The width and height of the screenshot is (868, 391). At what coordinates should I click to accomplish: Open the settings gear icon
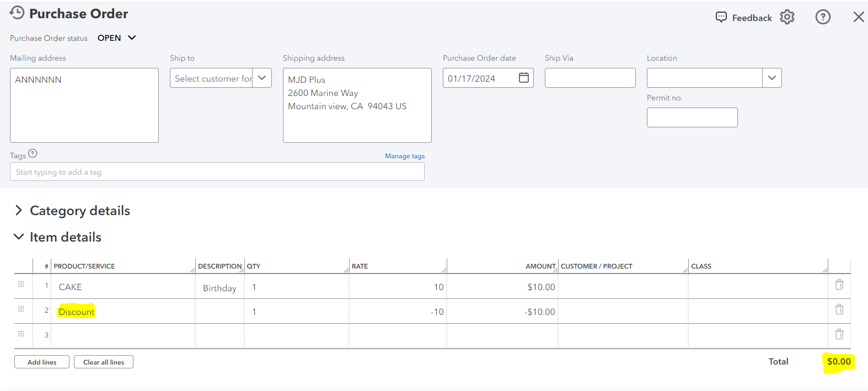pyautogui.click(x=787, y=17)
